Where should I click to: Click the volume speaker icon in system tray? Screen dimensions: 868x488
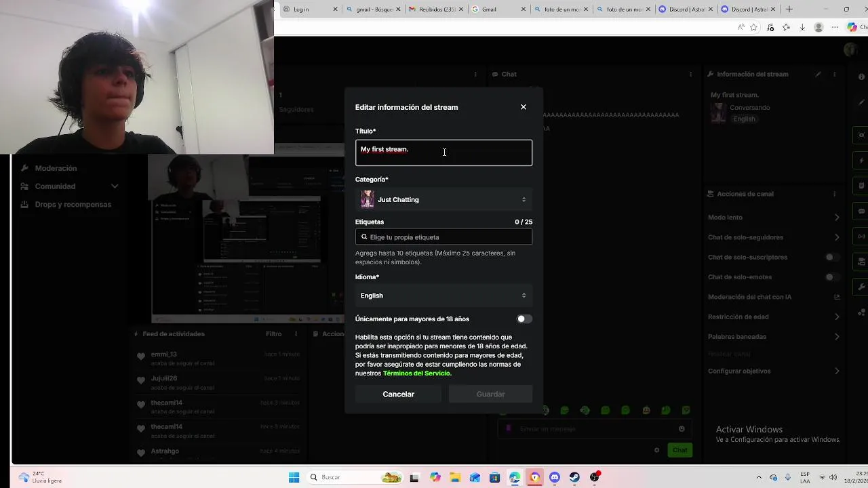pyautogui.click(x=832, y=477)
